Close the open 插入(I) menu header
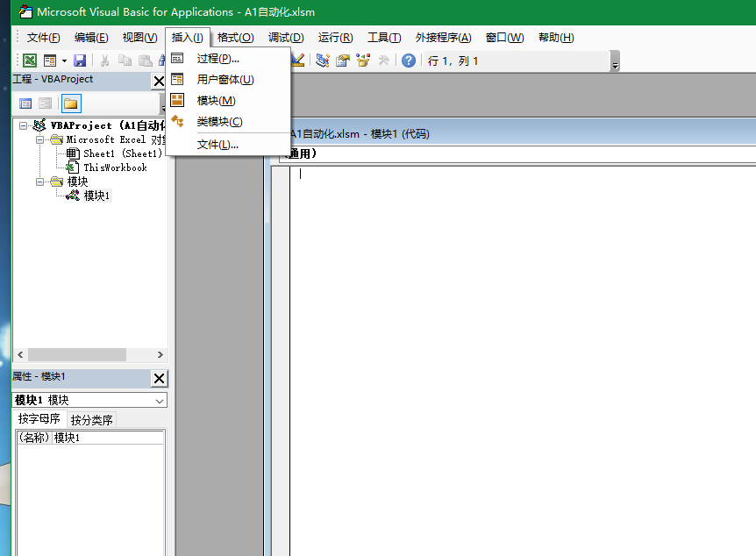The width and height of the screenshot is (756, 556). [x=187, y=38]
